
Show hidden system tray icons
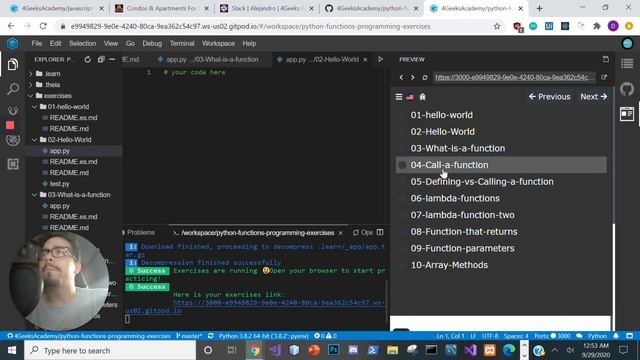(x=554, y=350)
